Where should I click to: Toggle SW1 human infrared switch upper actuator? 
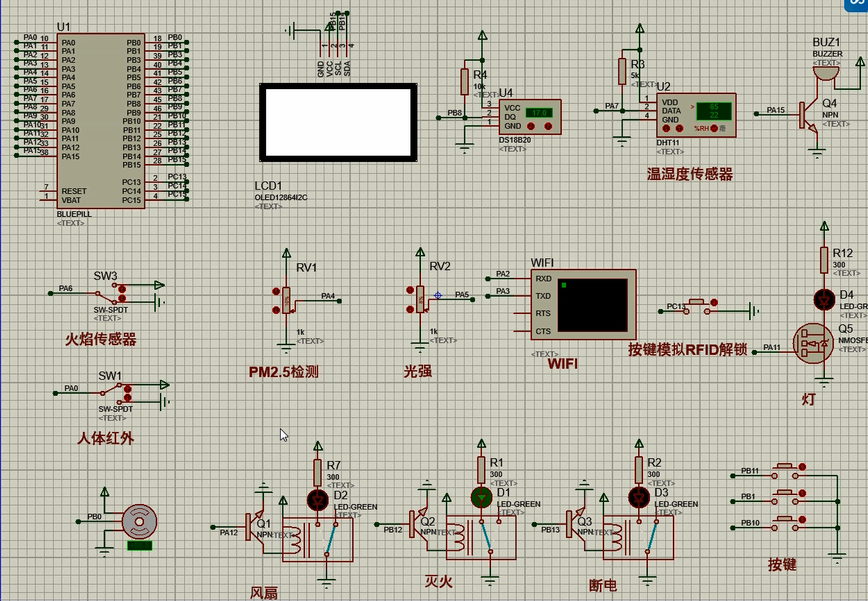click(x=127, y=388)
